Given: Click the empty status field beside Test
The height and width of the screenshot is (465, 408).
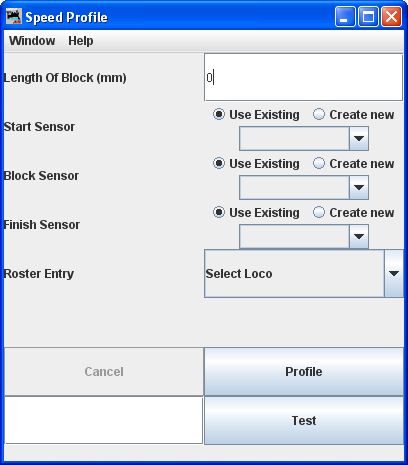Looking at the screenshot, I should click(104, 420).
